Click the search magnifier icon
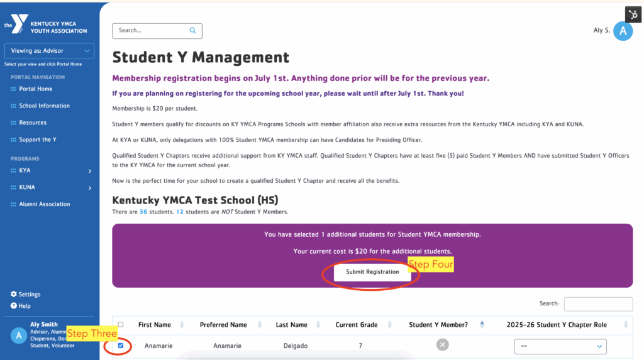This screenshot has width=644, height=360. click(192, 30)
